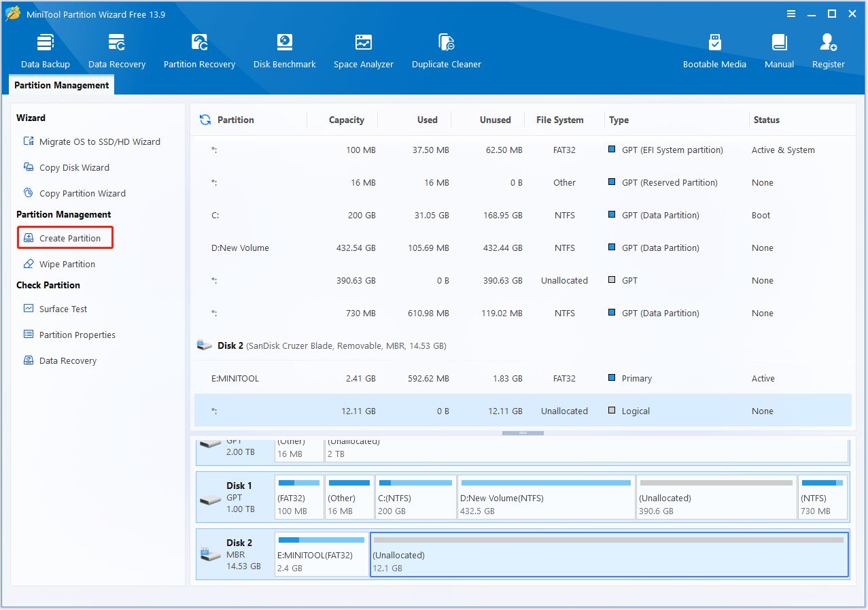Image resolution: width=868 pixels, height=610 pixels.
Task: Start the Copy Disk Wizard
Action: pyautogui.click(x=67, y=167)
